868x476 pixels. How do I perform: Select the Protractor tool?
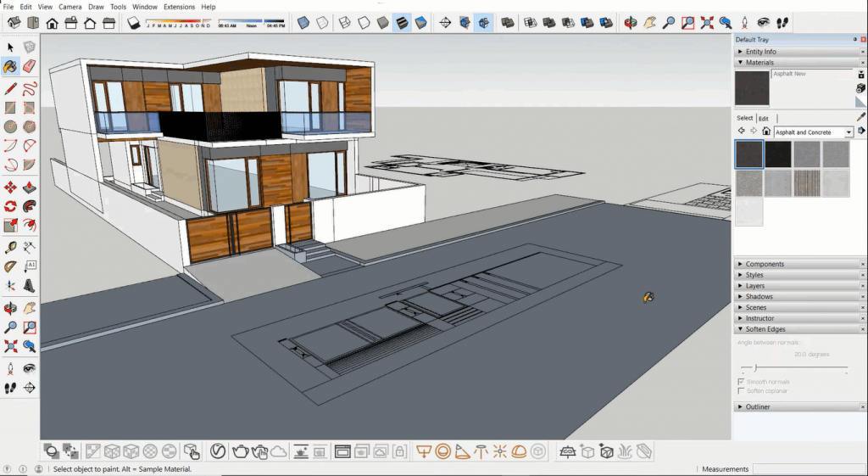pyautogui.click(x=10, y=266)
